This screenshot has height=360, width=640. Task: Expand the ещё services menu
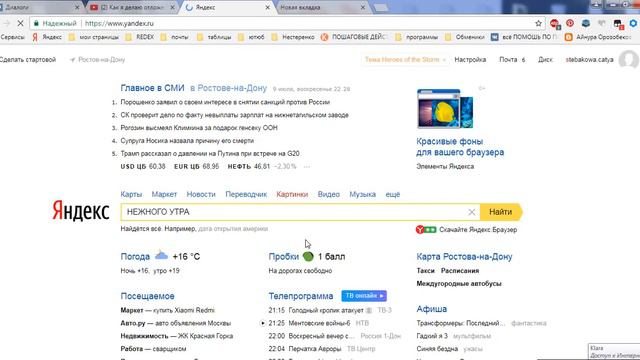(x=393, y=194)
